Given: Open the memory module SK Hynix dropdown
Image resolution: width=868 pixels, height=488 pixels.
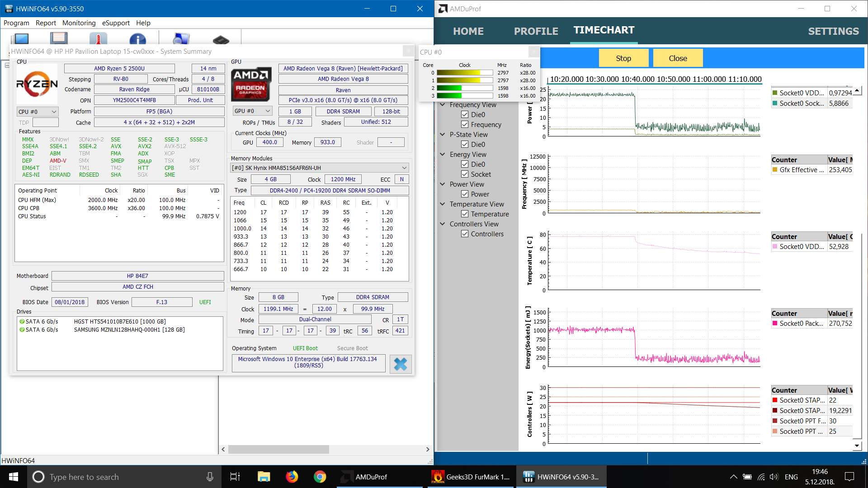Looking at the screenshot, I should point(319,168).
